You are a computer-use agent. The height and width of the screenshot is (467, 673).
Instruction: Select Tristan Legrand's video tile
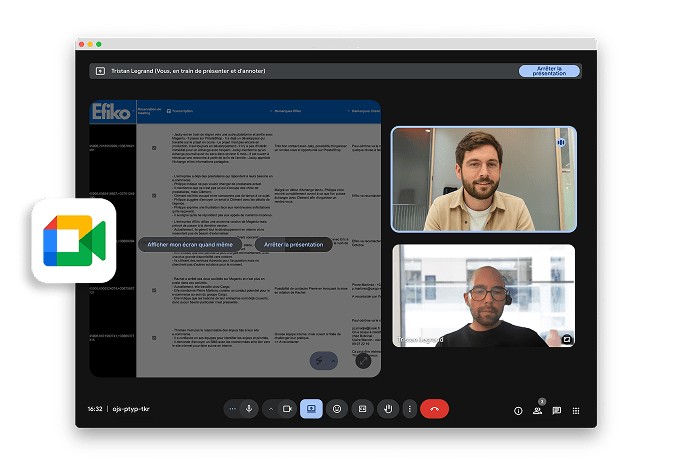(x=483, y=296)
